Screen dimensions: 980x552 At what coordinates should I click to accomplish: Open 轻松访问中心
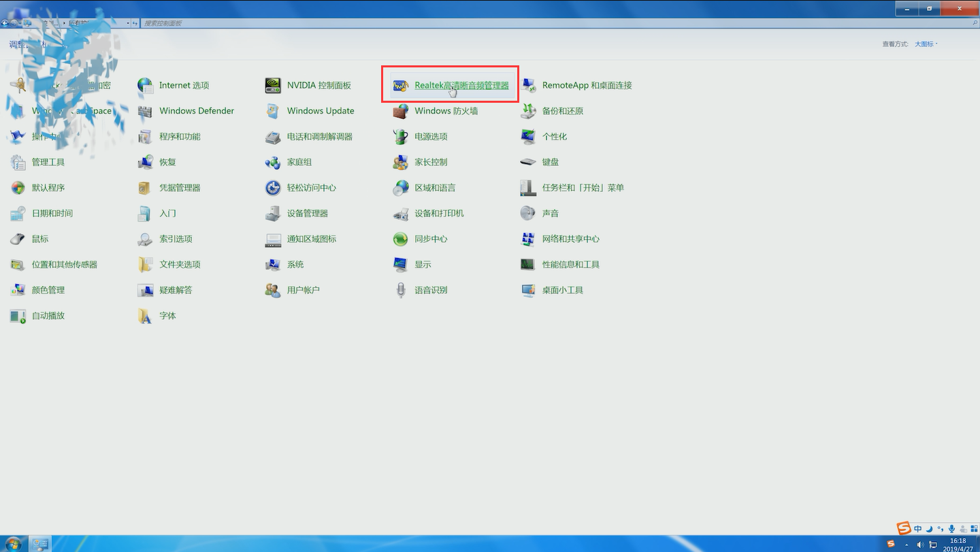(301, 188)
